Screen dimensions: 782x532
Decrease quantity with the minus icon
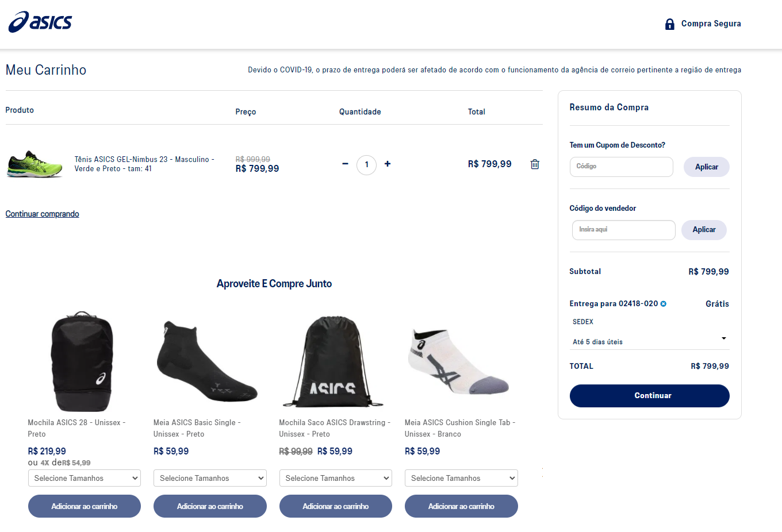345,164
